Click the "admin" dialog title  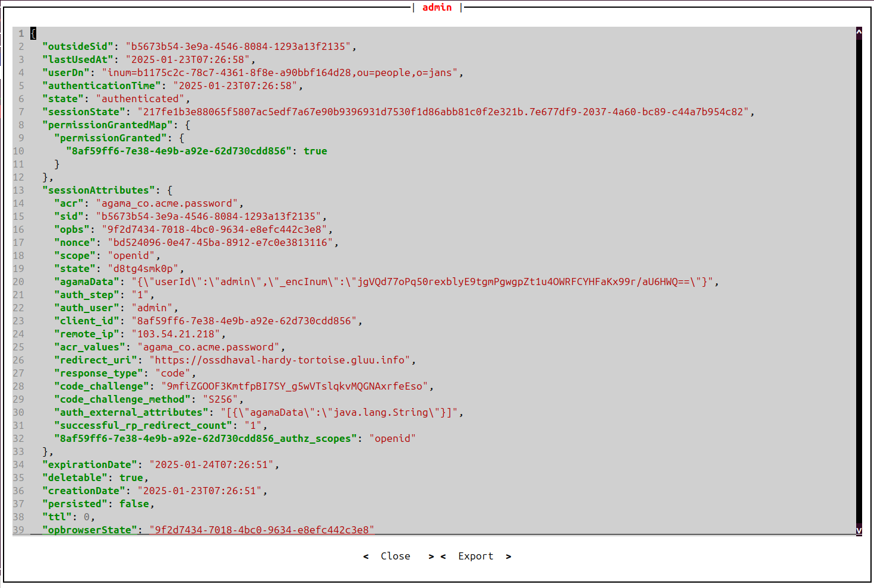point(437,7)
